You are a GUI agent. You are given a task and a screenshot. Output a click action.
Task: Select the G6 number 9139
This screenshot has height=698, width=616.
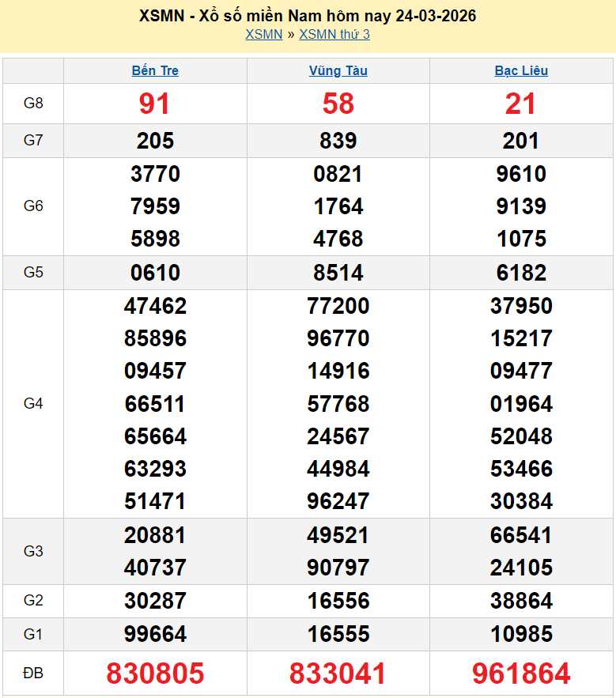[x=521, y=206]
